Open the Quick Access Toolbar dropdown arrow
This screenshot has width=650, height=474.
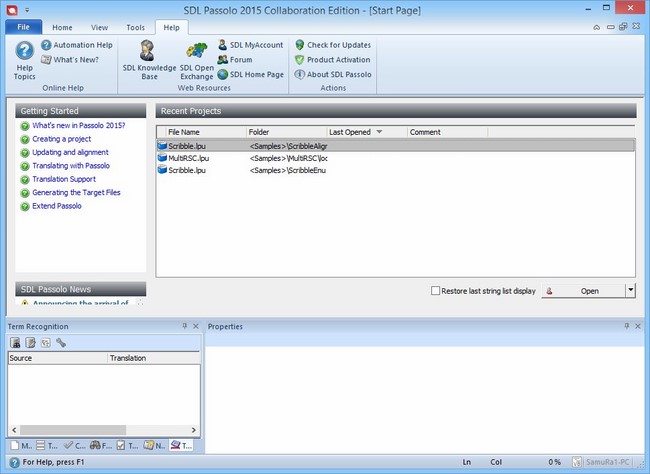[x=27, y=10]
